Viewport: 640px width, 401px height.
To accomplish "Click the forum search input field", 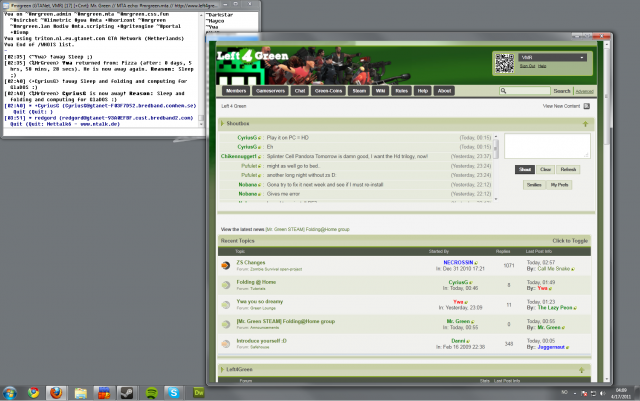I will (529, 91).
